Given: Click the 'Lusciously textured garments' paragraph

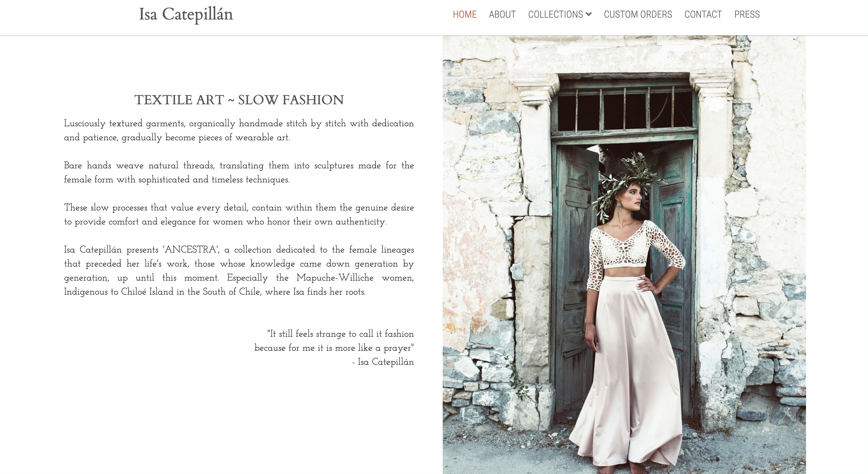Looking at the screenshot, I should coord(239,131).
